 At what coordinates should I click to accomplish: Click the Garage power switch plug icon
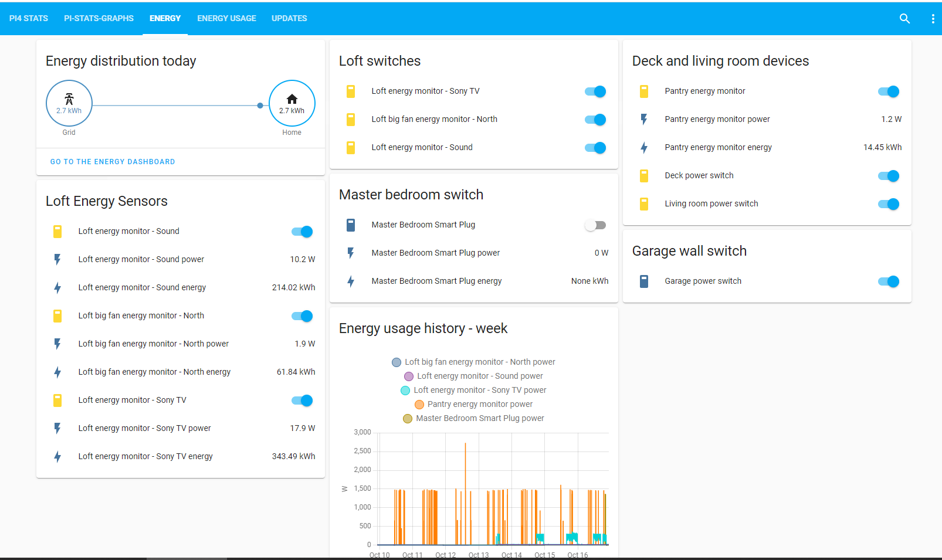tap(643, 281)
